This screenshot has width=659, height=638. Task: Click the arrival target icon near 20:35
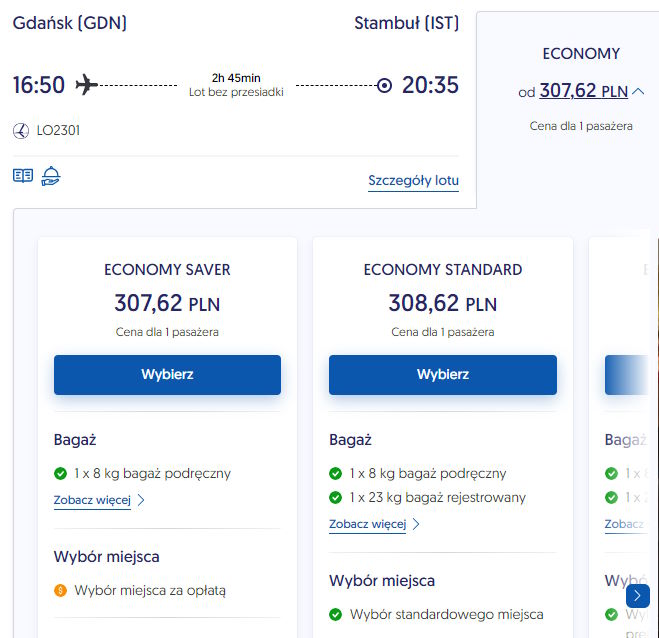click(x=384, y=85)
